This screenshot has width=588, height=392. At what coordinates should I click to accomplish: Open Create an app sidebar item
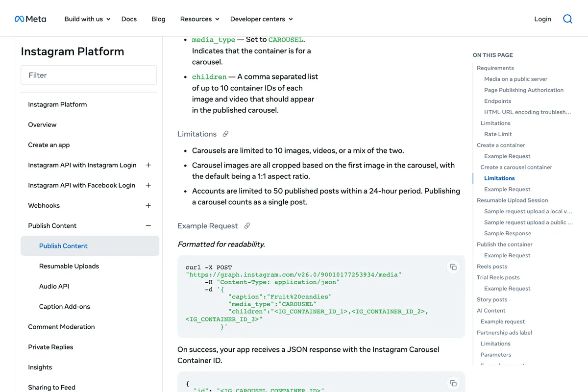(49, 145)
